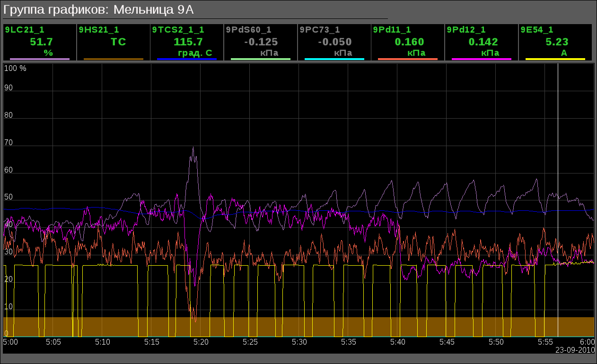The width and height of the screenshot is (597, 364).
Task: Click the 9E54_1 current value 5.23
Action: [x=557, y=42]
